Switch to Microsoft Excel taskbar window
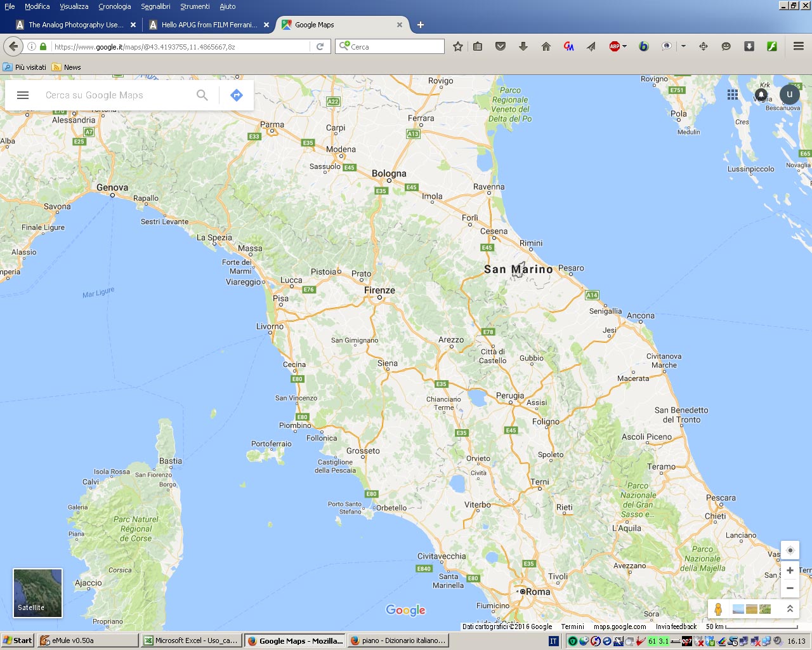 point(191,640)
